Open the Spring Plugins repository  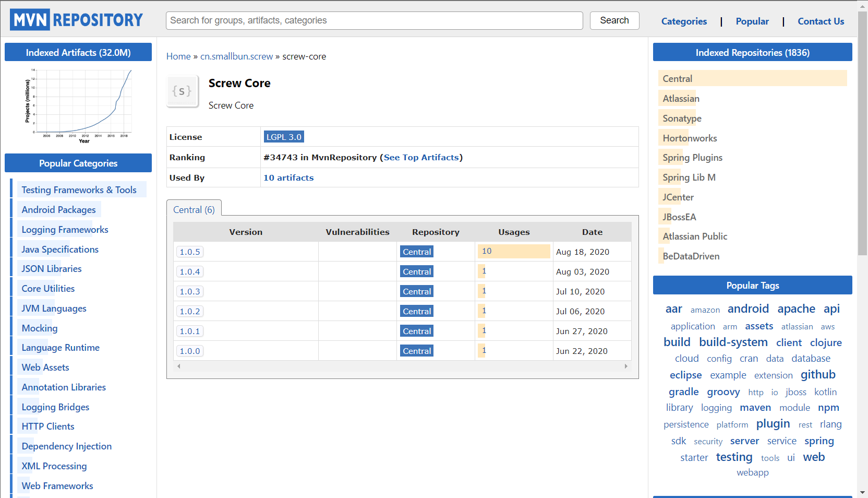coord(692,158)
